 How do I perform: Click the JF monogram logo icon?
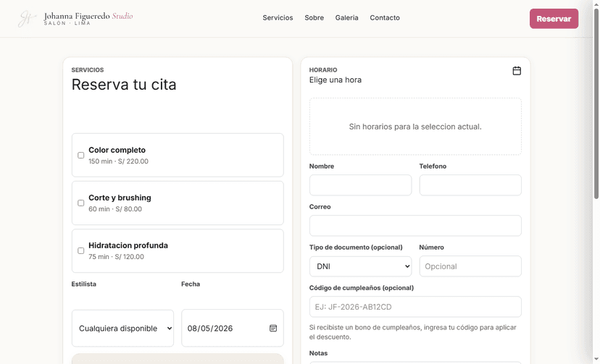(27, 19)
